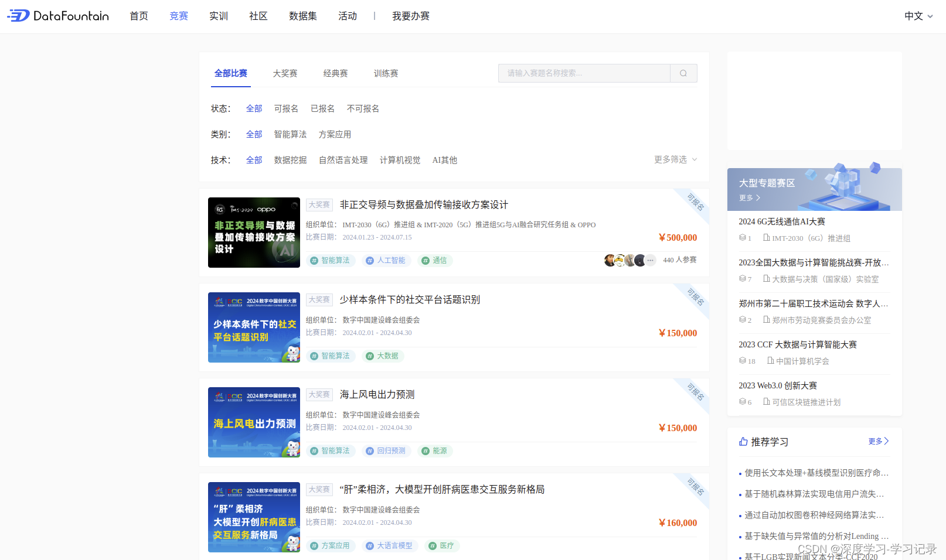This screenshot has width=946, height=560.
Task: Open the 中文 language dropdown
Action: coord(918,16)
